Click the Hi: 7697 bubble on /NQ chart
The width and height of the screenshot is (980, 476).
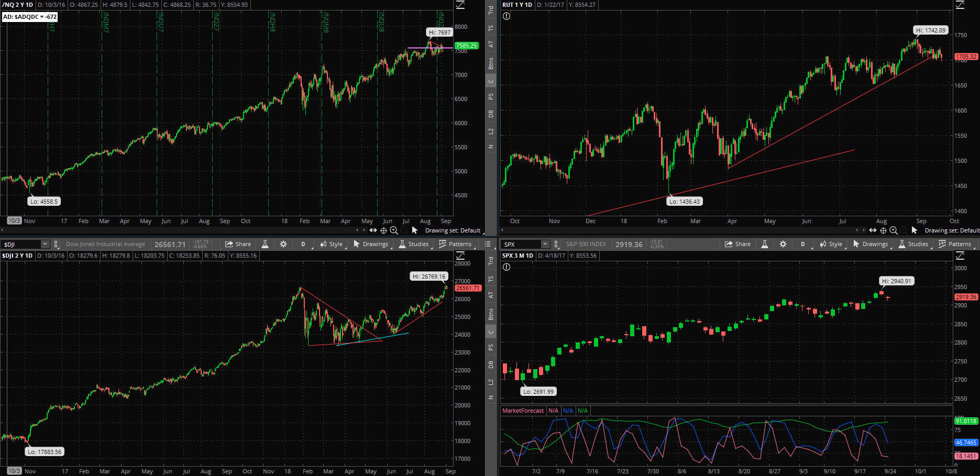pyautogui.click(x=439, y=32)
